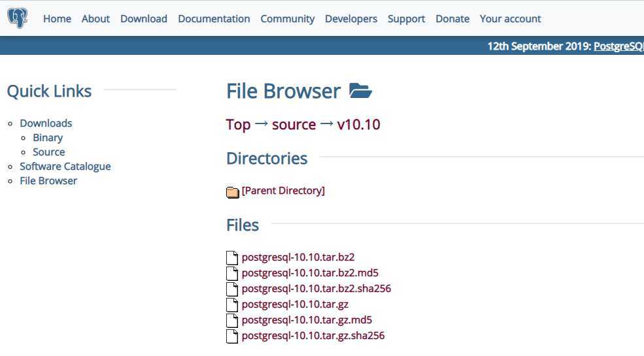
Task: Click the file icon for postgresql-10.10.tar.gz.md5
Action: (x=232, y=320)
